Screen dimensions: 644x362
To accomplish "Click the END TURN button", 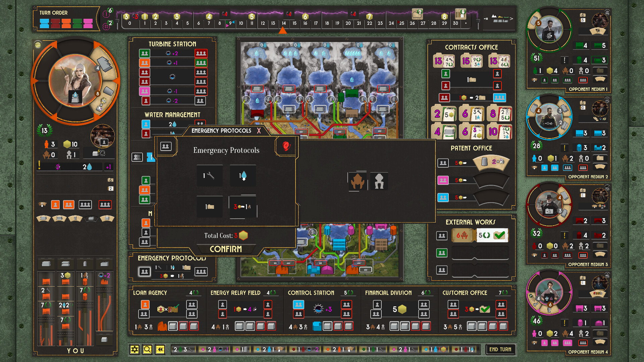I will point(501,349).
